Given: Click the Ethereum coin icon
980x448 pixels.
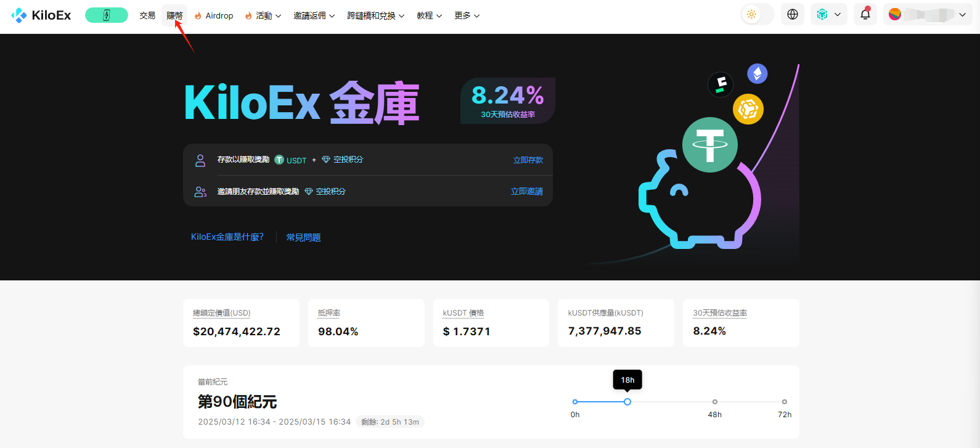Looking at the screenshot, I should [x=757, y=74].
